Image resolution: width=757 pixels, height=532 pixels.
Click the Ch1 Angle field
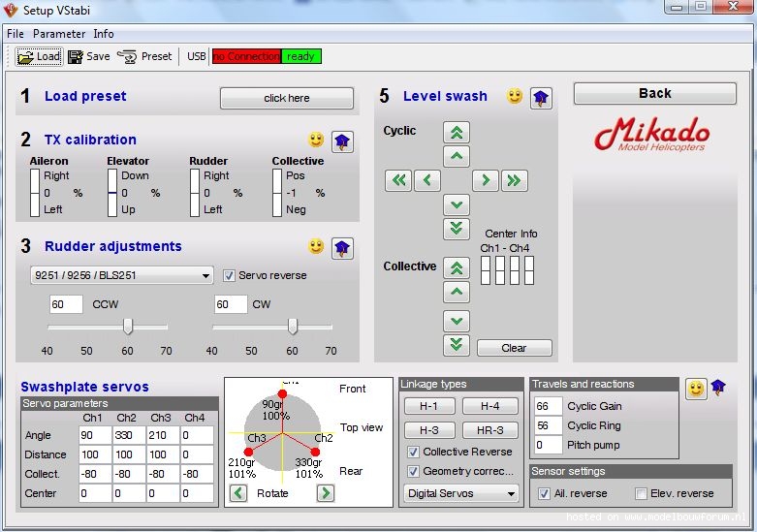pos(95,435)
